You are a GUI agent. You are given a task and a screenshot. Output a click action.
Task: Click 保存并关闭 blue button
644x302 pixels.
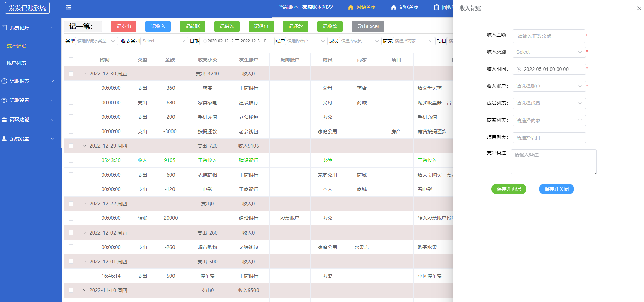556,189
